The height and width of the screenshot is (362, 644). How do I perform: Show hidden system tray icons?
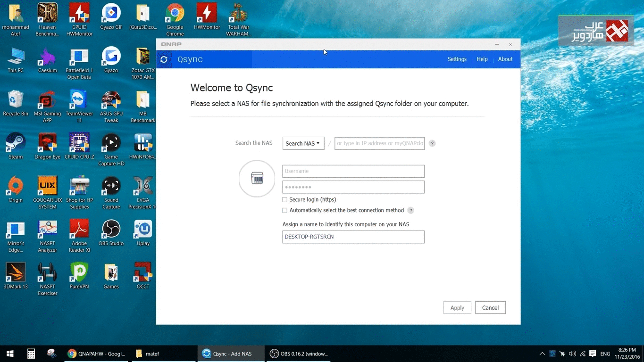tap(542, 354)
